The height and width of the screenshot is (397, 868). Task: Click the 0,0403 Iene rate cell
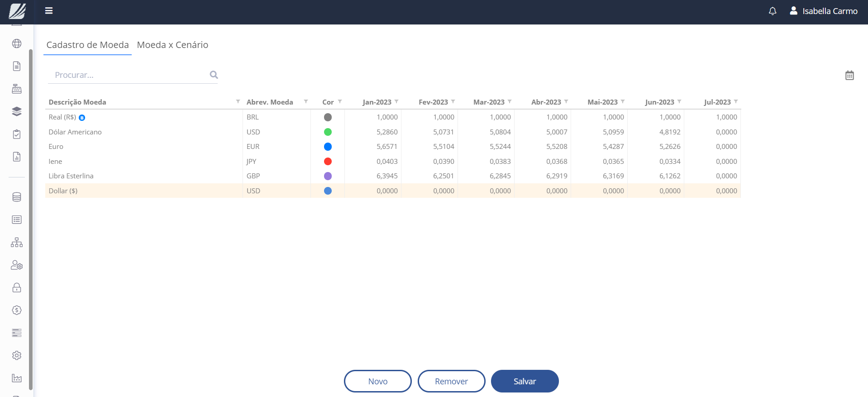point(373,161)
